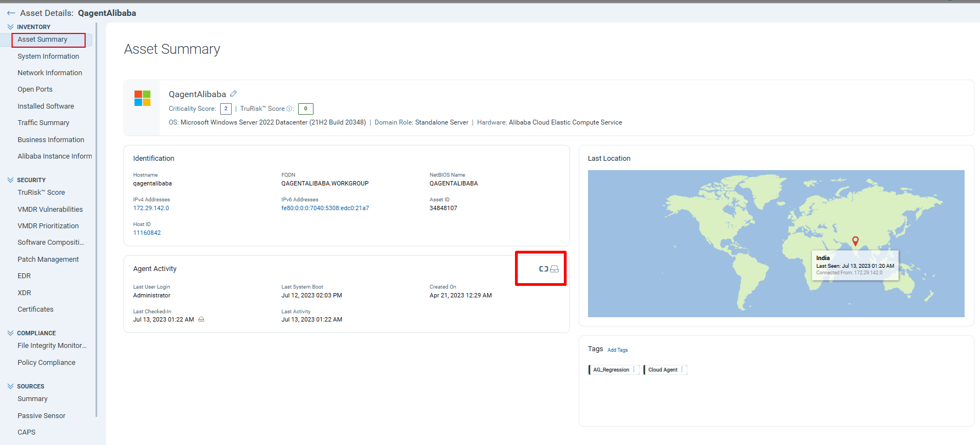
Task: Open EDR section
Action: coord(24,276)
